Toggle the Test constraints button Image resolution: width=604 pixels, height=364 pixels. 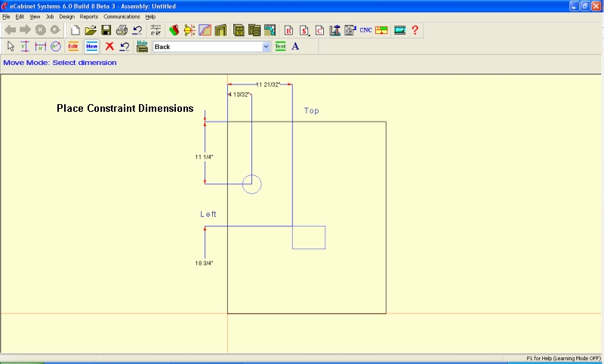[280, 47]
